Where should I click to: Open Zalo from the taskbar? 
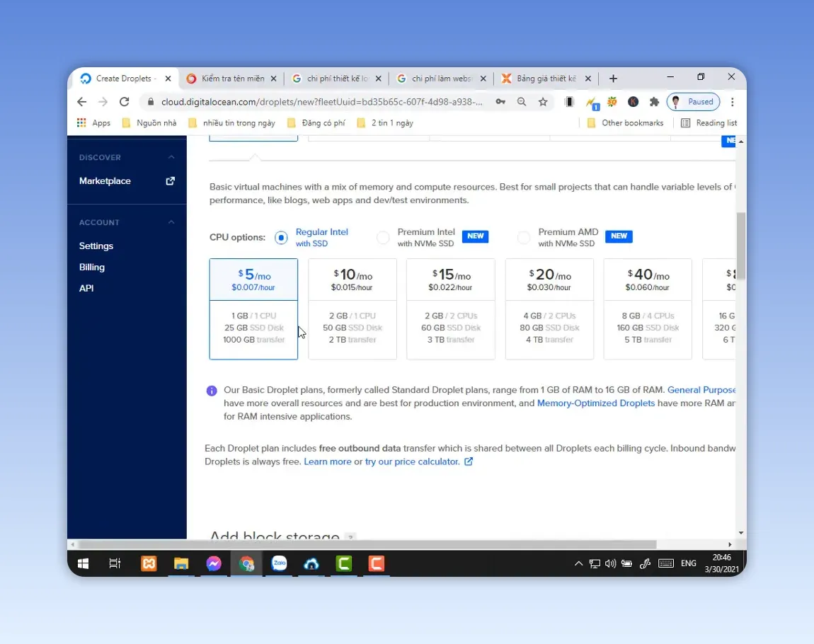click(280, 563)
